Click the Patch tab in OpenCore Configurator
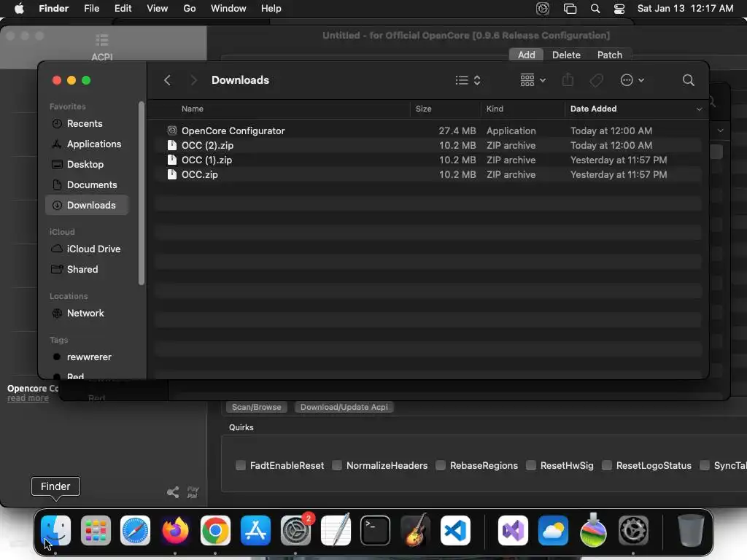This screenshot has height=560, width=747. (610, 55)
